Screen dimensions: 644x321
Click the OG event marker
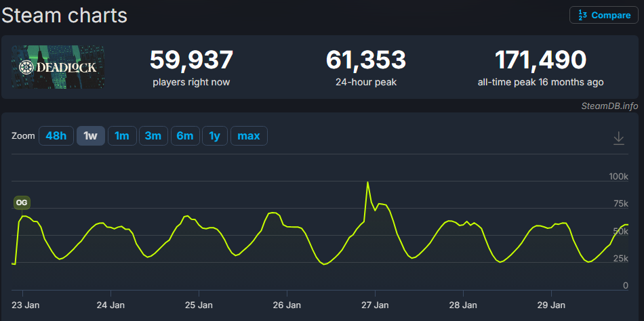tap(22, 202)
